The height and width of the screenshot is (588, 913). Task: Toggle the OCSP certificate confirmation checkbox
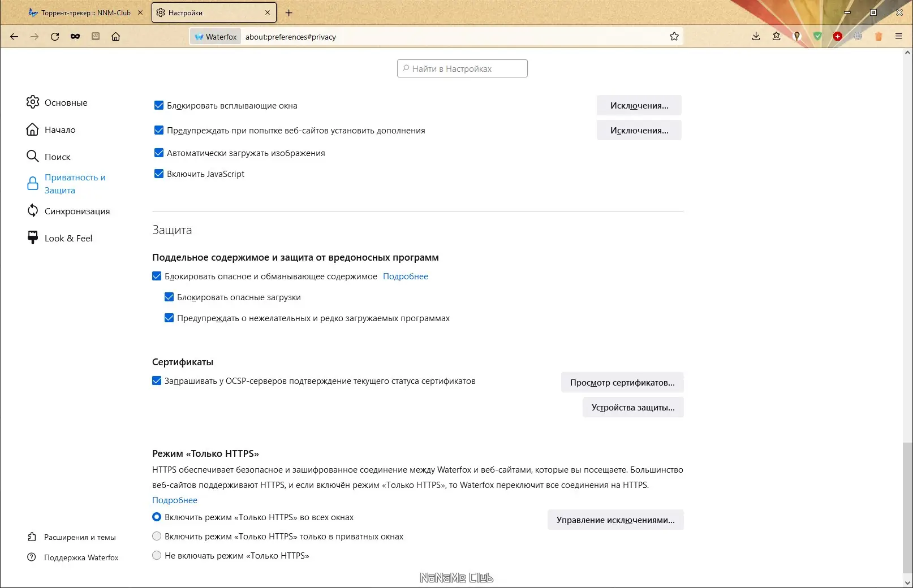pyautogui.click(x=157, y=381)
